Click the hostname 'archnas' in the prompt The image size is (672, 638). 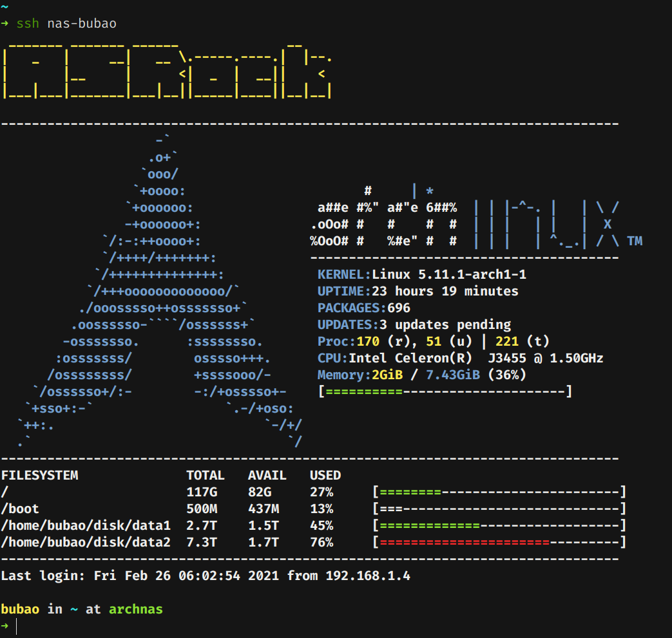136,609
